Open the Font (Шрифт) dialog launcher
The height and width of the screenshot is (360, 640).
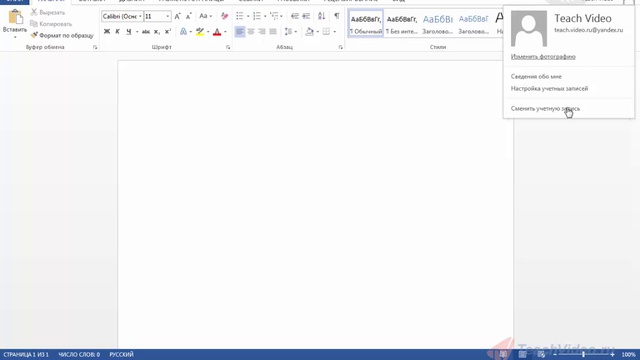pos(228,47)
